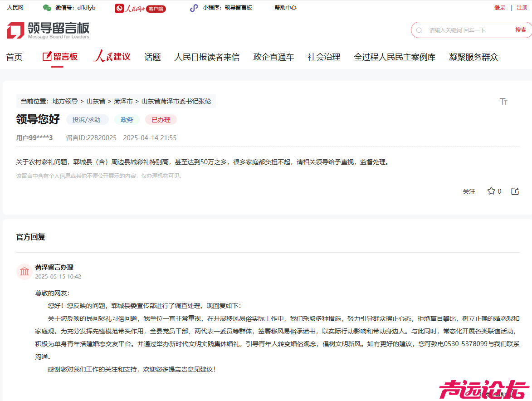Toggle the heart like icon
This screenshot has height=401, width=532.
click(x=491, y=191)
